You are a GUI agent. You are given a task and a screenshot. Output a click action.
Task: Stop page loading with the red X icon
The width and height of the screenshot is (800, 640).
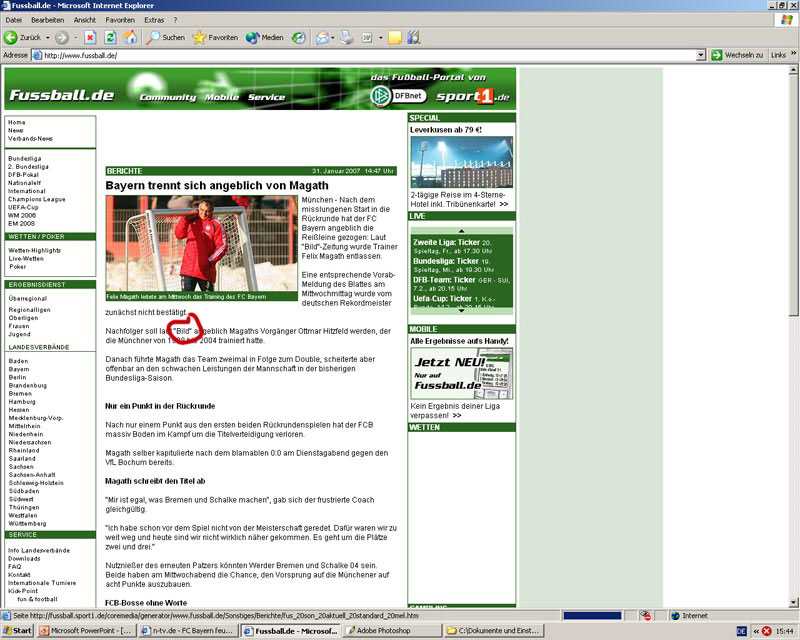pyautogui.click(x=90, y=37)
